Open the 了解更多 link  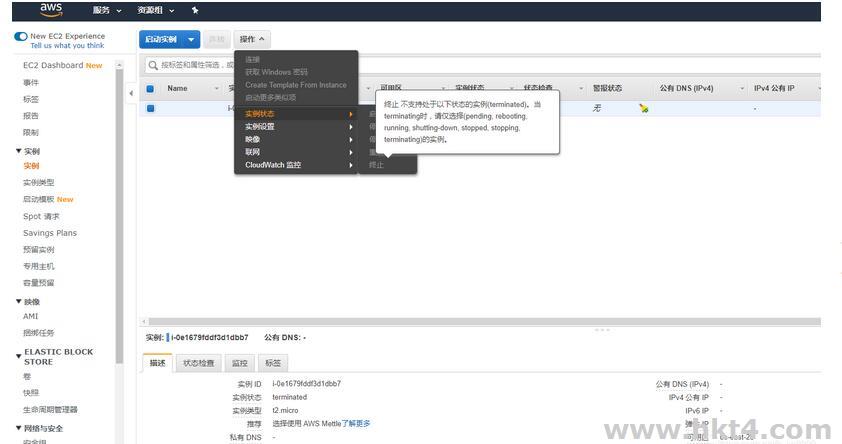(x=355, y=424)
